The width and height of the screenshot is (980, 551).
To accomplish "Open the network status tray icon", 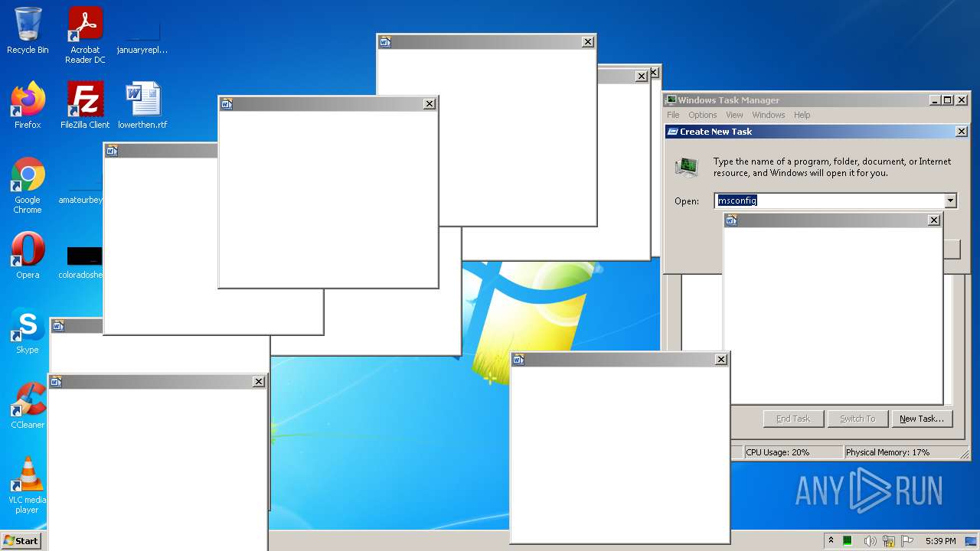I will click(889, 541).
